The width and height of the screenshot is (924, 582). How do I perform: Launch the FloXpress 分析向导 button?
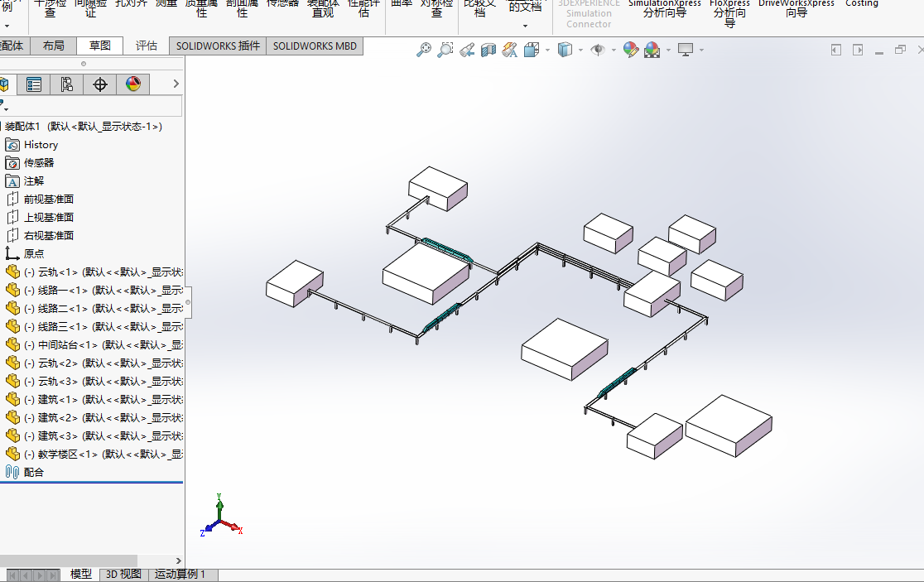729,13
